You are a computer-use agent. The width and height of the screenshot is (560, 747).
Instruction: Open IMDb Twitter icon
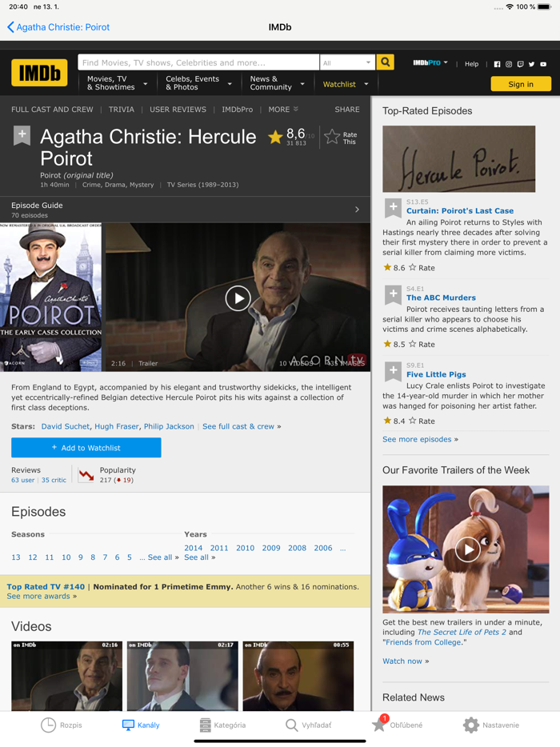click(x=531, y=64)
